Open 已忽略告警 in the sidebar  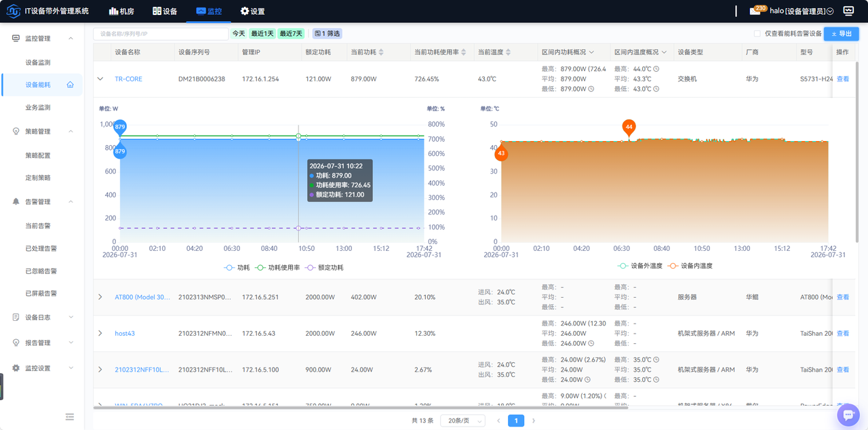tap(41, 271)
